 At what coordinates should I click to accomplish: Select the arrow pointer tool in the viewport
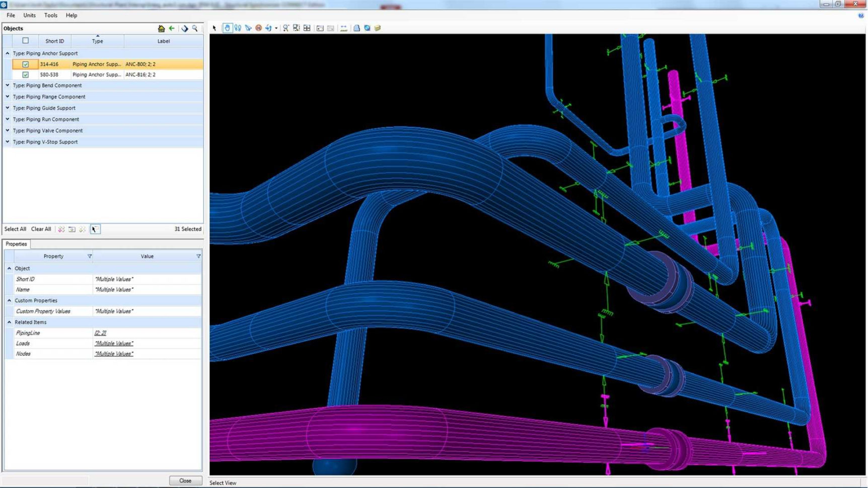click(x=214, y=28)
